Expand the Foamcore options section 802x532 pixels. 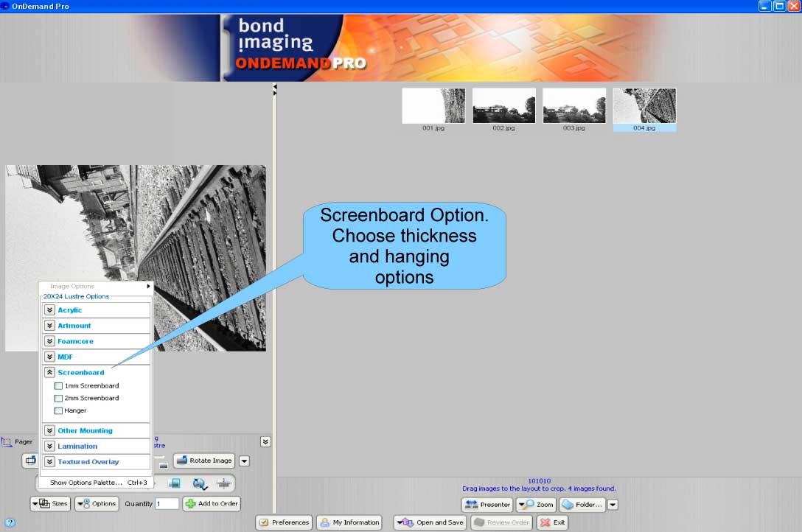[49, 340]
